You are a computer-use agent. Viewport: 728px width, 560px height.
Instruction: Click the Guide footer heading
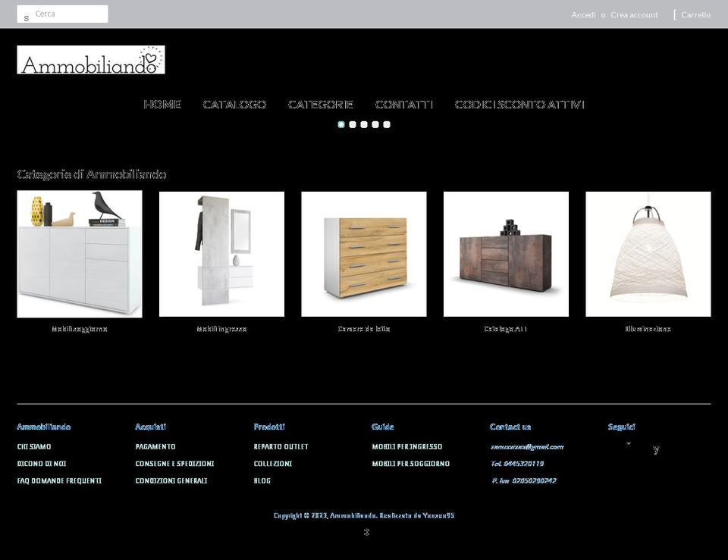tap(382, 427)
